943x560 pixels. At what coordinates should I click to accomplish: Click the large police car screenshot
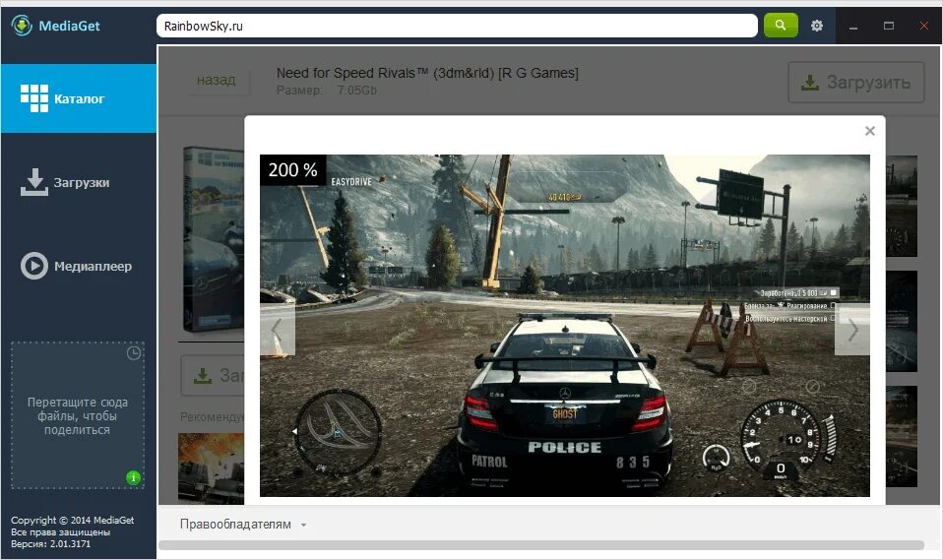(x=565, y=326)
